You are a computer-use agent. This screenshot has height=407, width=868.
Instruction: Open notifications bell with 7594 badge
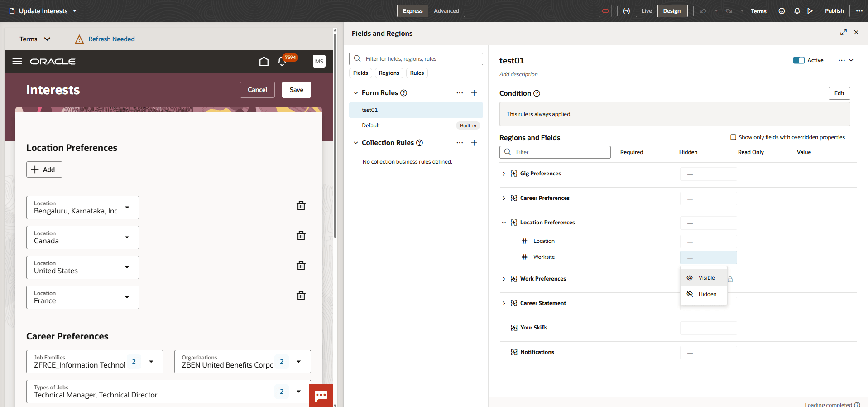[282, 61]
